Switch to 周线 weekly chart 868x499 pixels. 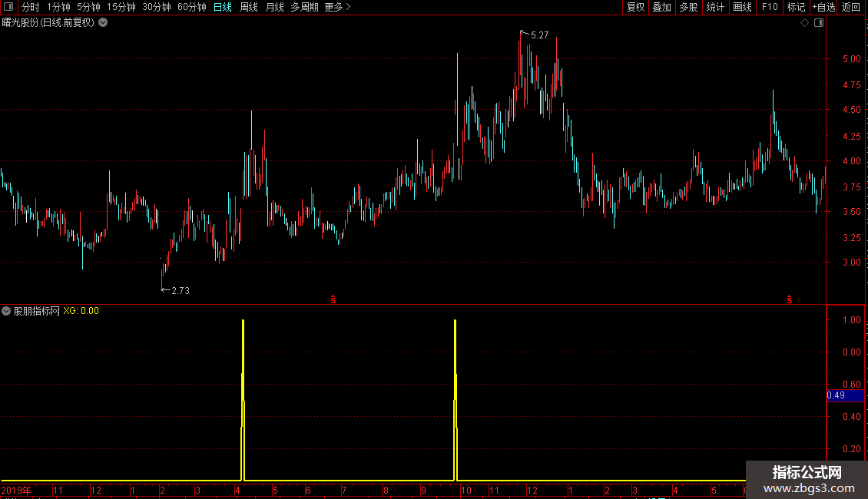pos(249,7)
